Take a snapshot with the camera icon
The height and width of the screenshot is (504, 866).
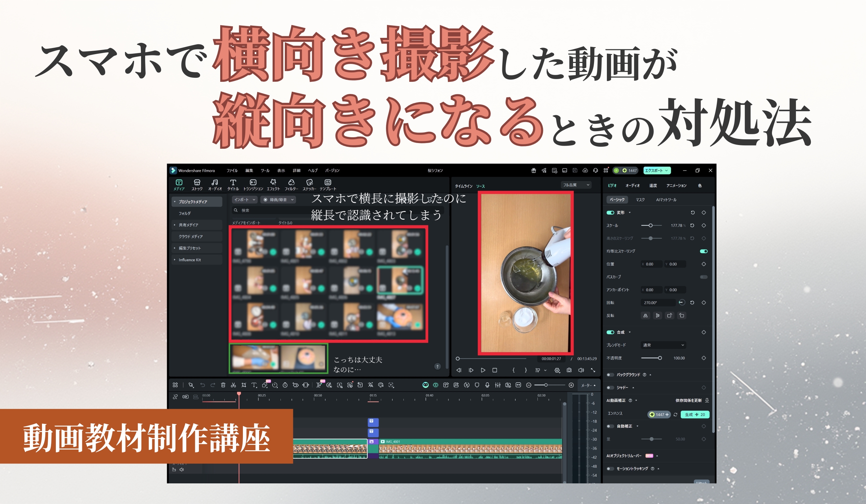[569, 370]
